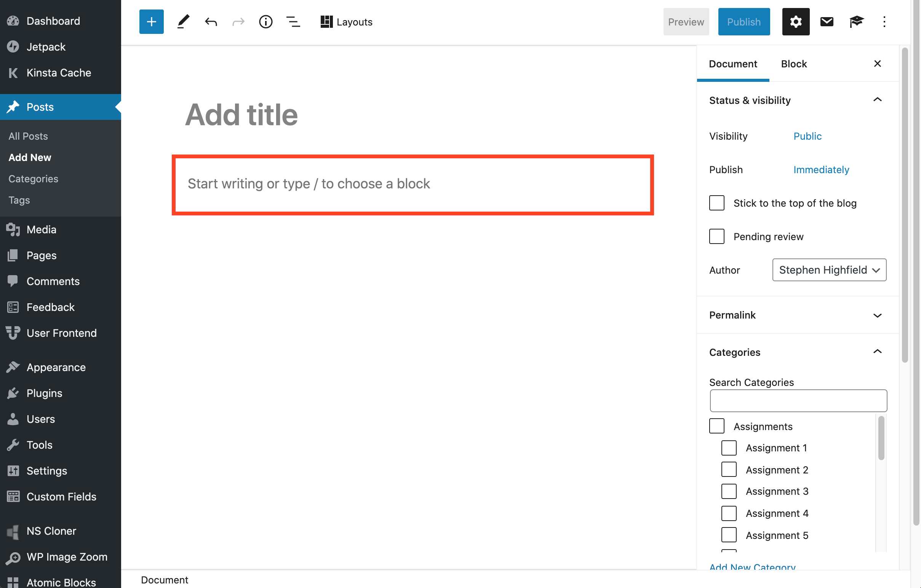921x588 pixels.
Task: Open Feedback in the admin sidebar
Action: click(x=61, y=307)
